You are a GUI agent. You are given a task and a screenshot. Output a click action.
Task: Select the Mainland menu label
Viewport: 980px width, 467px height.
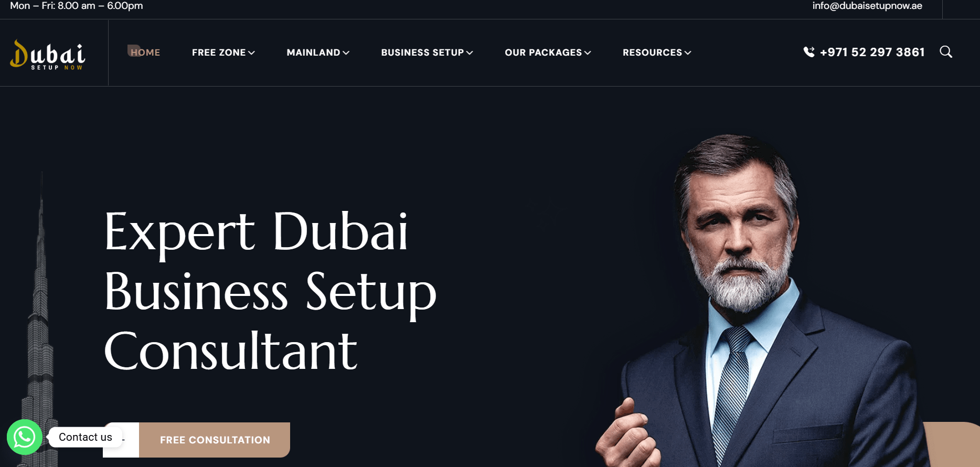tap(314, 52)
